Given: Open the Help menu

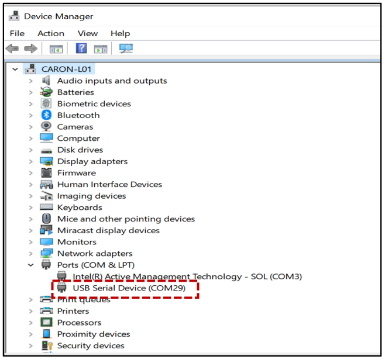Looking at the screenshot, I should [x=120, y=33].
